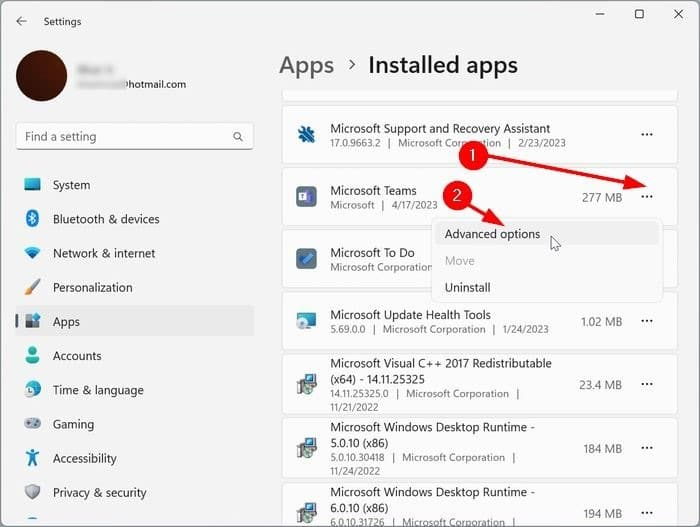
Task: Click the Wi-Fi network icon
Action: pyautogui.click(x=32, y=253)
